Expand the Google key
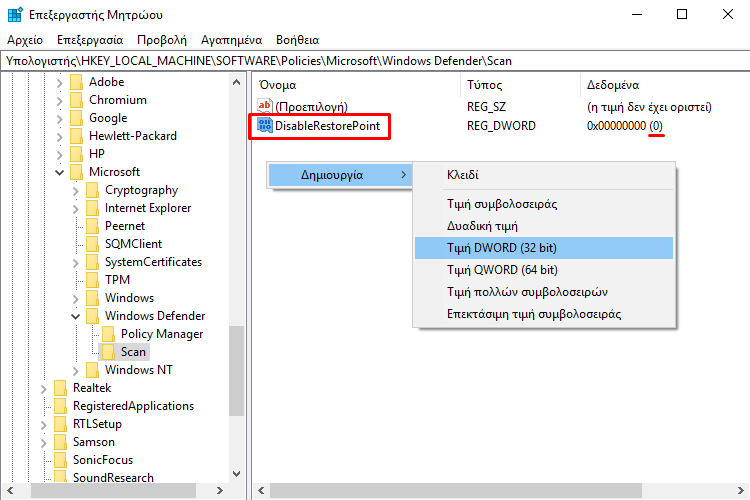This screenshot has width=750, height=500. (59, 119)
